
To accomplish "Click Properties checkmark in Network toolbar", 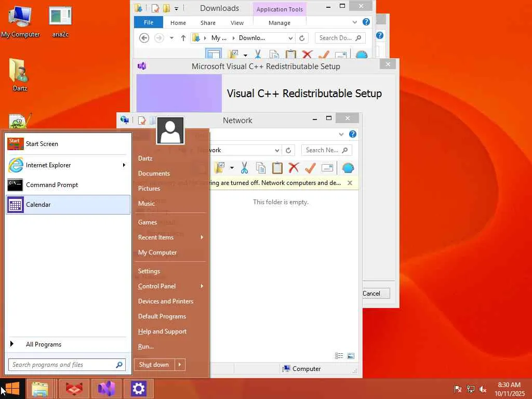I will point(310,168).
